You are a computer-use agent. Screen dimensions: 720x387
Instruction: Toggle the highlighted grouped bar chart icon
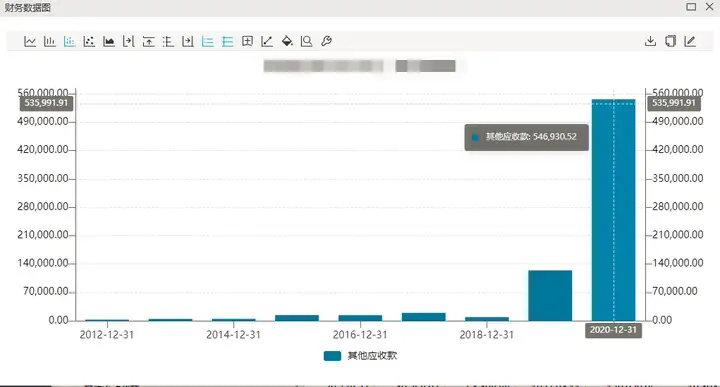coord(69,41)
